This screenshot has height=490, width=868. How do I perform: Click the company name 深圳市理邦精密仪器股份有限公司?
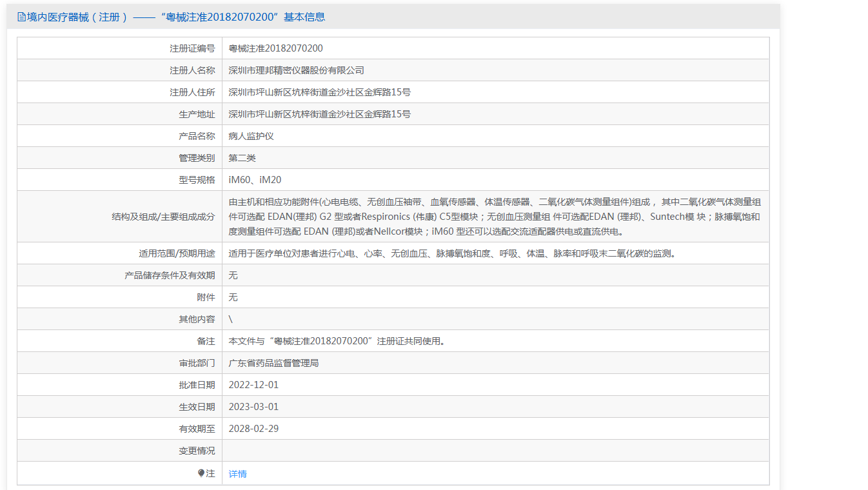(297, 70)
